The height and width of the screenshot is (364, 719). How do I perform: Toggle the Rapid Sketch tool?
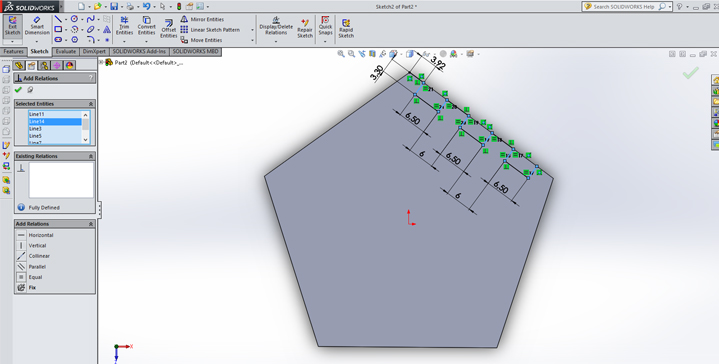coord(346,28)
